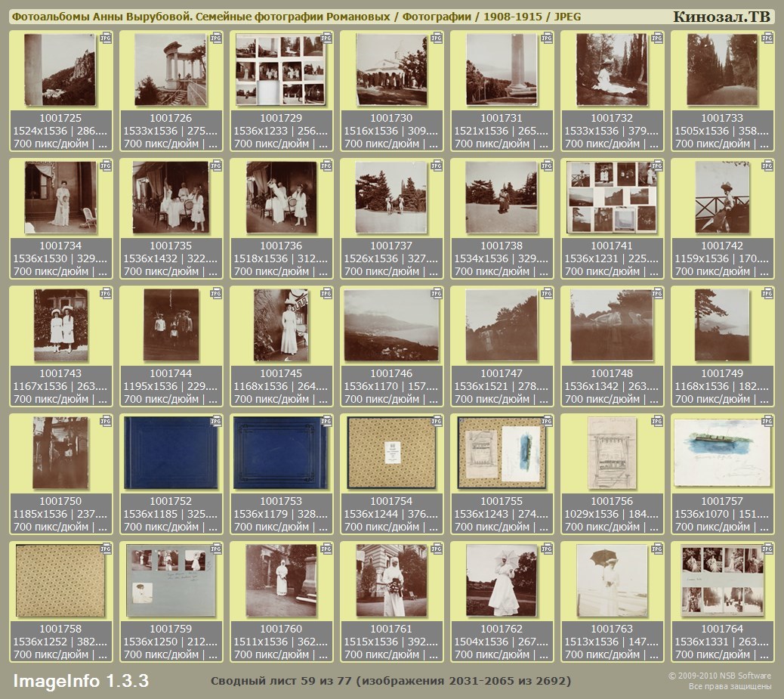This screenshot has height=699, width=784.
Task: Click the JPG icon on thumbnail 1001742
Action: [x=767, y=165]
